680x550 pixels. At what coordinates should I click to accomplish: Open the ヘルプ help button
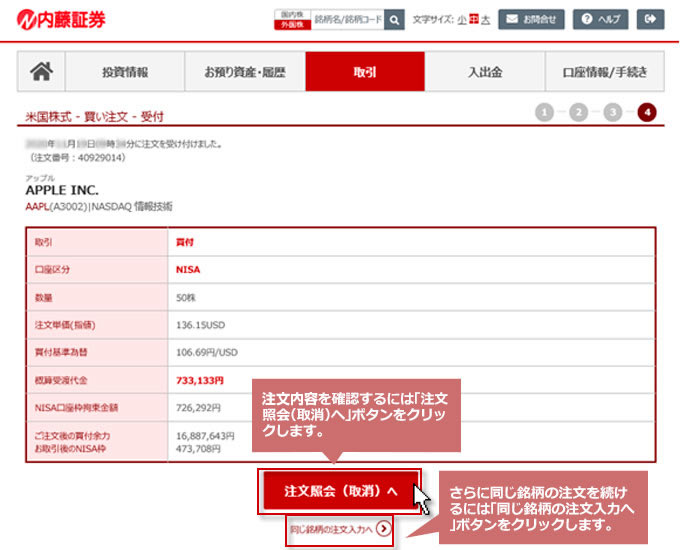tap(600, 19)
